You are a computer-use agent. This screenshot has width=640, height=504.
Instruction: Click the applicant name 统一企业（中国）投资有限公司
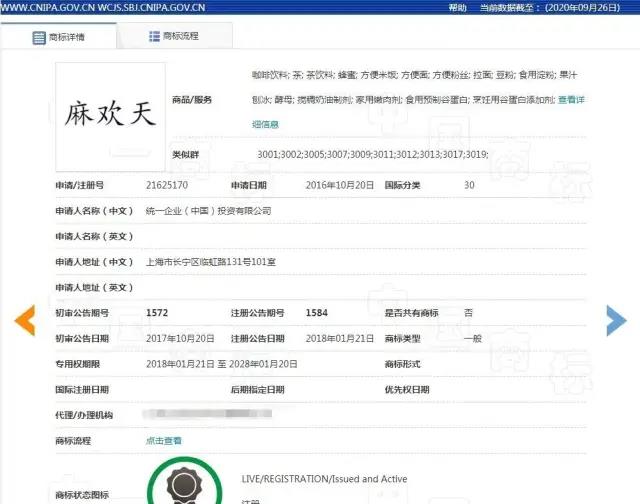(208, 211)
